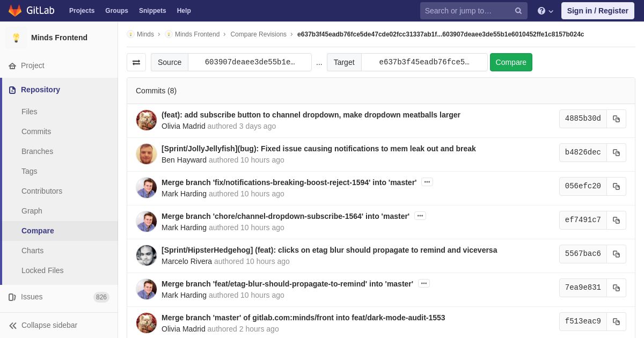Image resolution: width=644 pixels, height=338 pixels.
Task: Click the green Compare button
Action: (x=511, y=62)
